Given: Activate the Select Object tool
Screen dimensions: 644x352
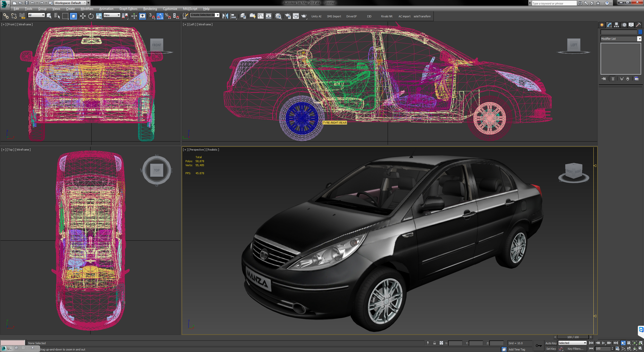Looking at the screenshot, I should 49,16.
